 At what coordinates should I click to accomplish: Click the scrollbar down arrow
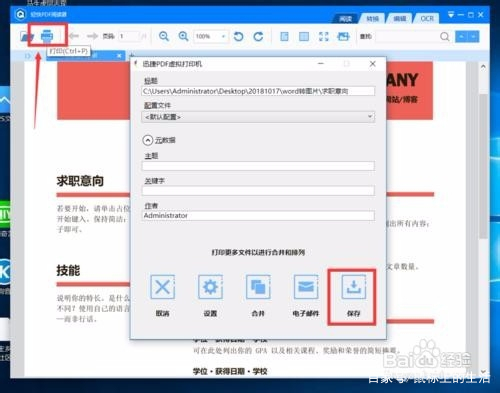point(483,372)
